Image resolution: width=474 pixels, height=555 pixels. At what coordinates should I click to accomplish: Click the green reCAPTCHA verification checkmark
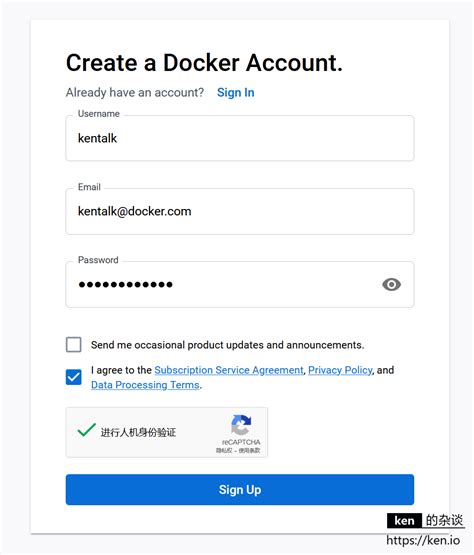pos(86,430)
